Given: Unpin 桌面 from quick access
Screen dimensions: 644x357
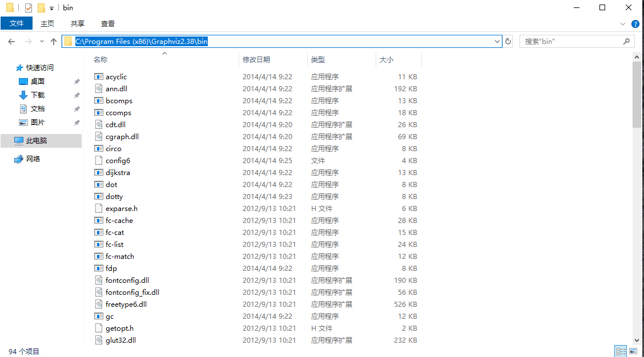Looking at the screenshot, I should [x=77, y=82].
